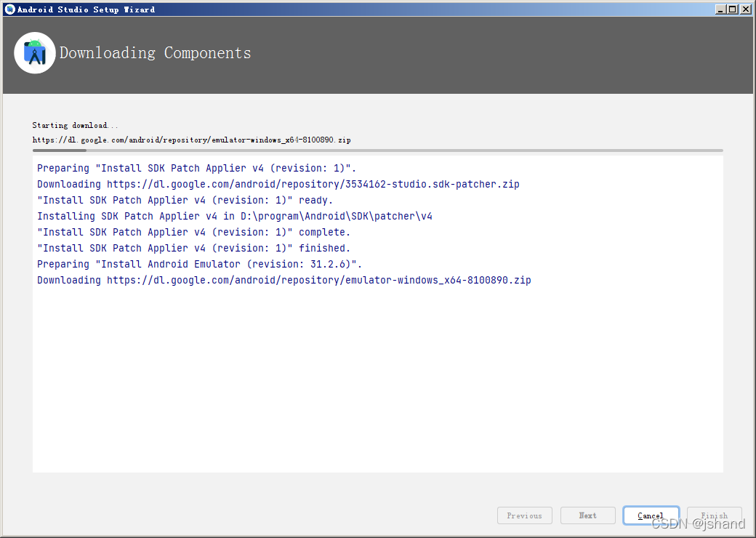Minimize the Setup Wizard window
This screenshot has width=756, height=538.
721,9
